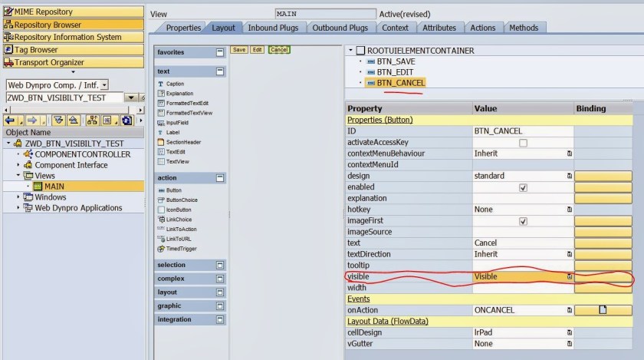Pick the InputField UI element
This screenshot has height=360, width=644.
[177, 122]
